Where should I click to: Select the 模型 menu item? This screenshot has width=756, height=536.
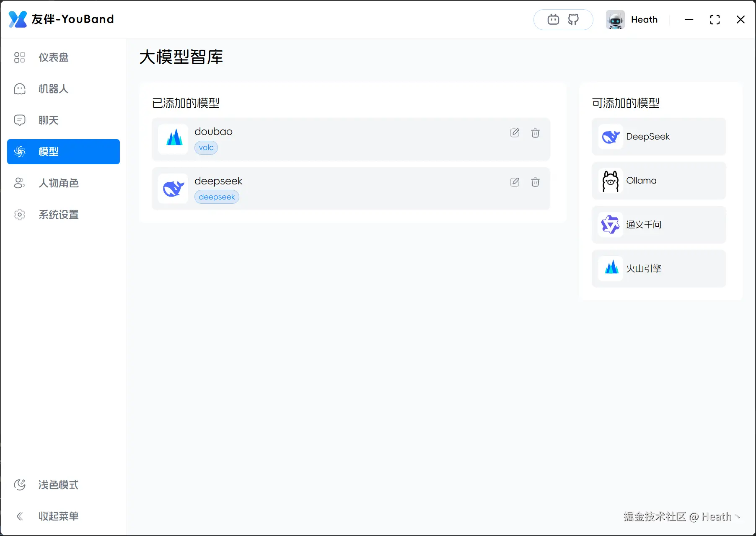[x=63, y=152]
